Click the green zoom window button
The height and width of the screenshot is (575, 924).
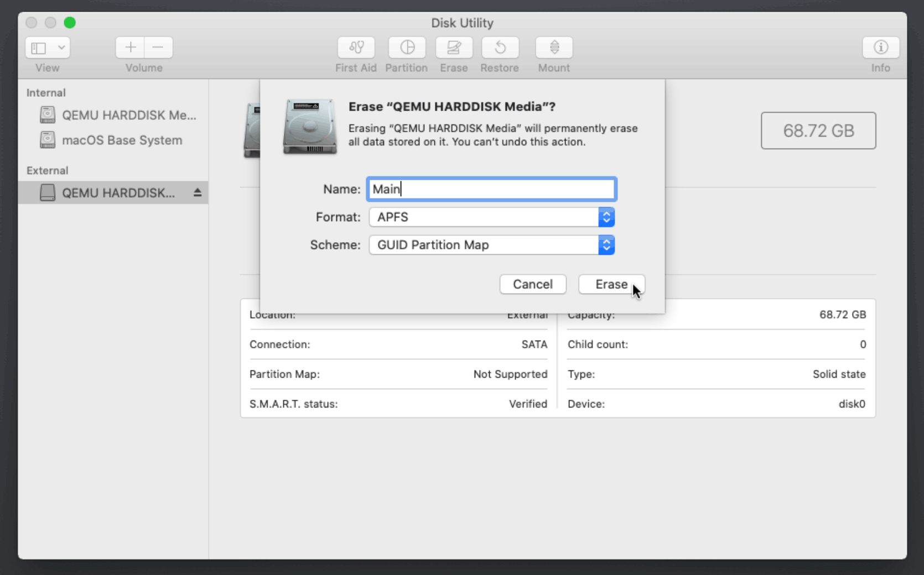pyautogui.click(x=70, y=23)
